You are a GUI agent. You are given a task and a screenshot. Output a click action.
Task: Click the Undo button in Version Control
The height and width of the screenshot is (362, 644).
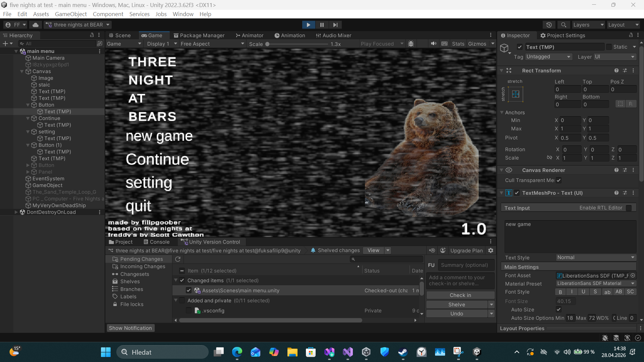pos(457,313)
